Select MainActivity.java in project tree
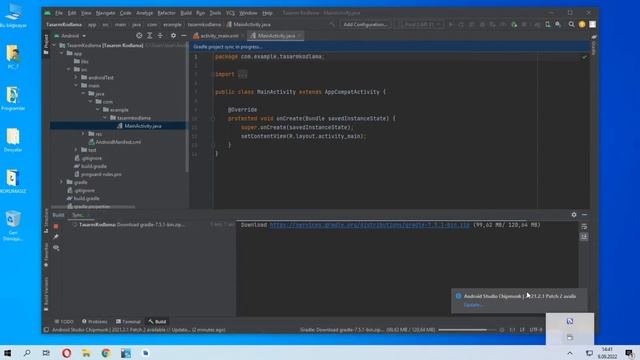This screenshot has width=640, height=360. [139, 126]
